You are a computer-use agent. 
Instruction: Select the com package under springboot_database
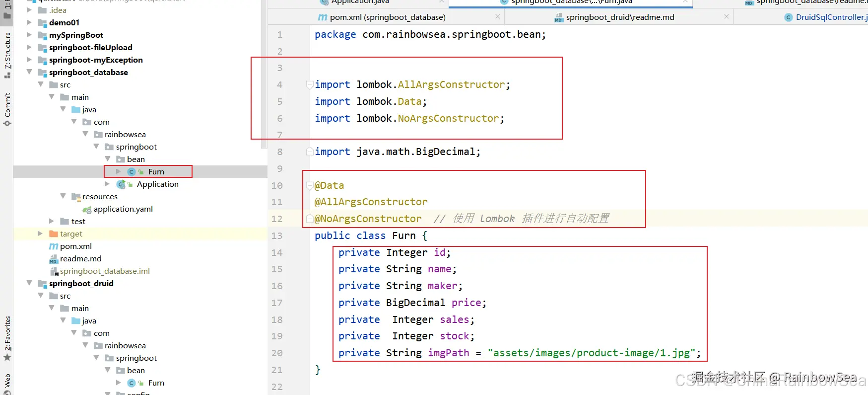click(x=102, y=122)
